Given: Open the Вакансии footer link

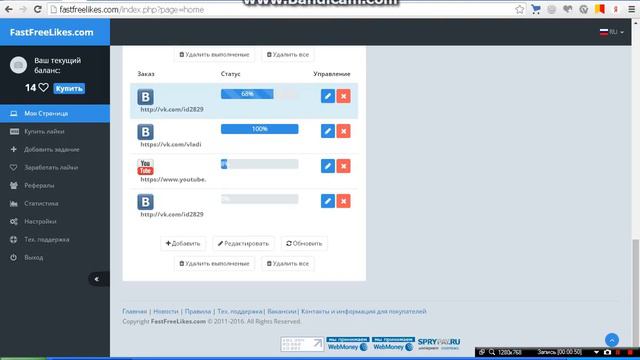Looking at the screenshot, I should (x=282, y=311).
